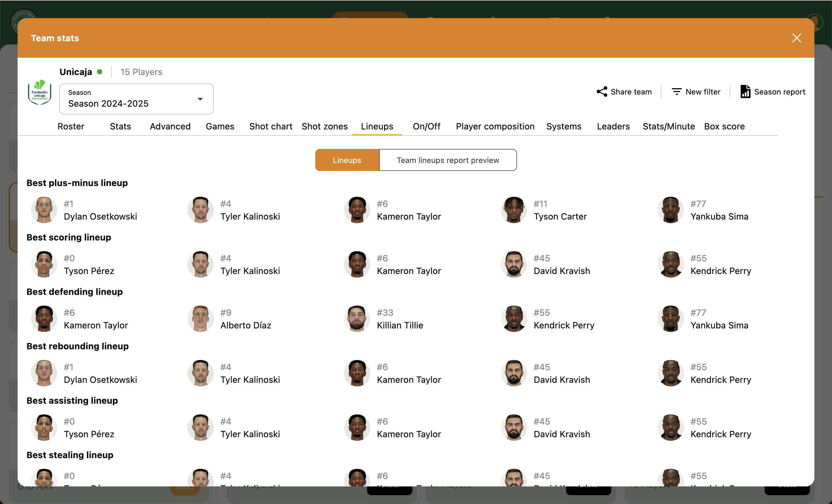Select the Lineups toggle button
Viewport: 832px width, 504px height.
click(347, 160)
